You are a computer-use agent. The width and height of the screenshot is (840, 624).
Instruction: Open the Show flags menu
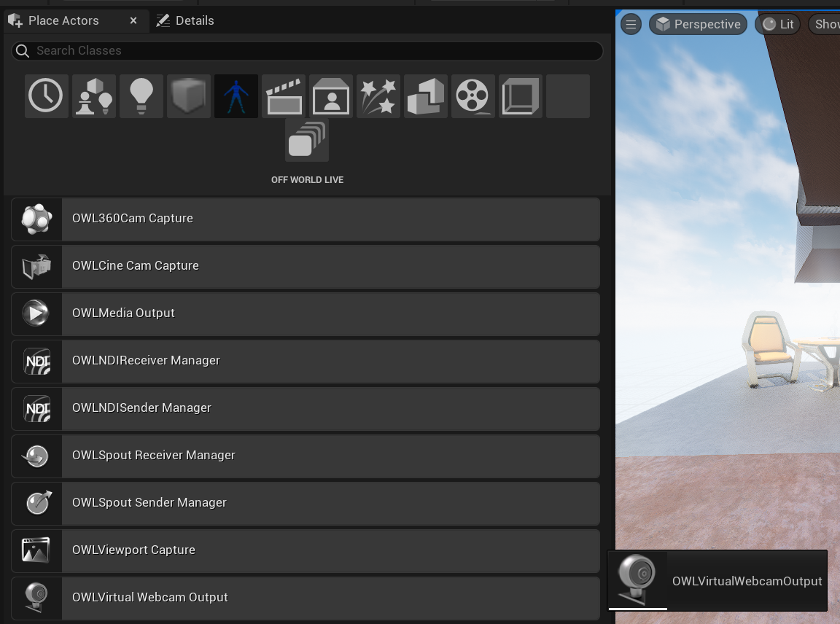point(825,25)
